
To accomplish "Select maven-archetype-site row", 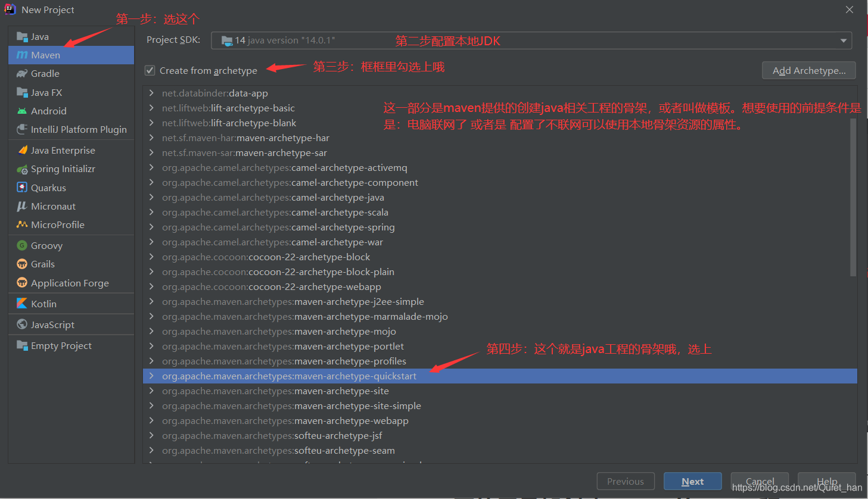I will [x=500, y=391].
